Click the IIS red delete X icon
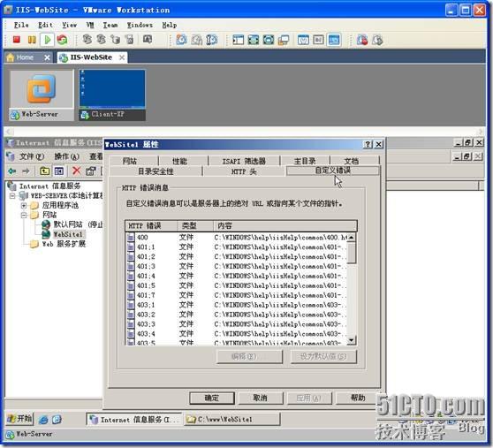Viewport: 493px width, 448px height. (76, 171)
